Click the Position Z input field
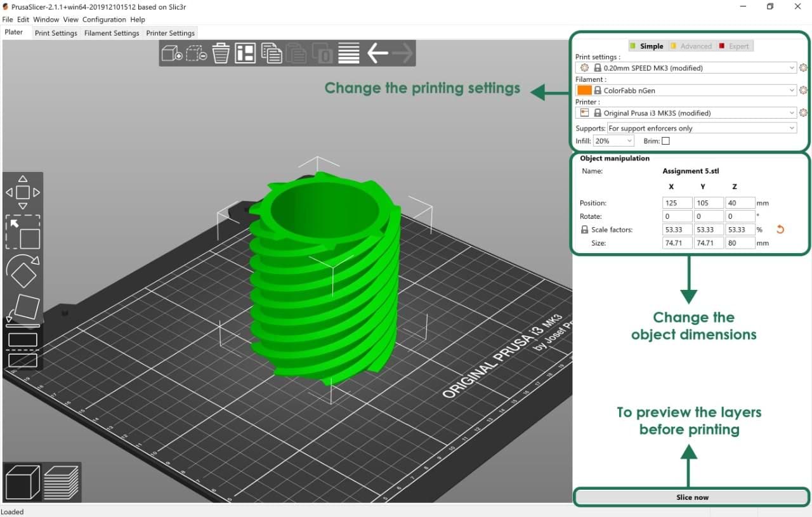This screenshot has height=517, width=812. (740, 203)
